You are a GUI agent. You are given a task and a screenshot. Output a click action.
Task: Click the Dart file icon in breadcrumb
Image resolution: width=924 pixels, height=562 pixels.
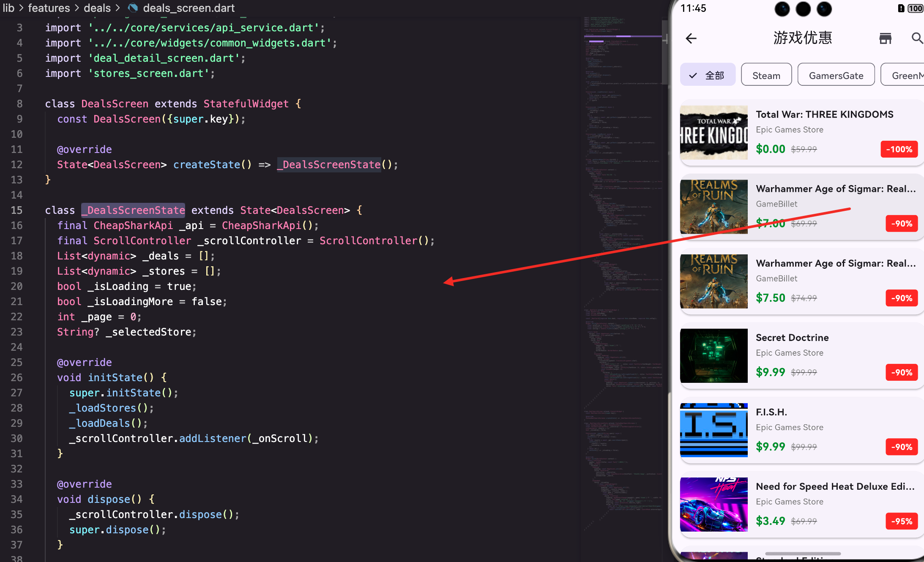point(133,8)
